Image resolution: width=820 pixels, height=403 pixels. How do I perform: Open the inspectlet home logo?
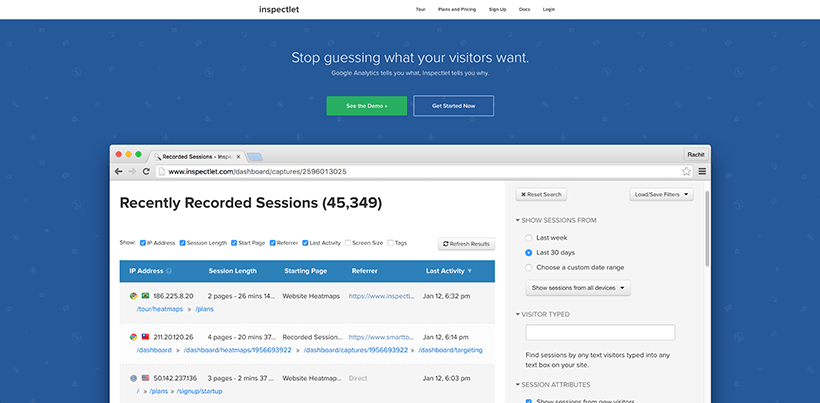279,9
